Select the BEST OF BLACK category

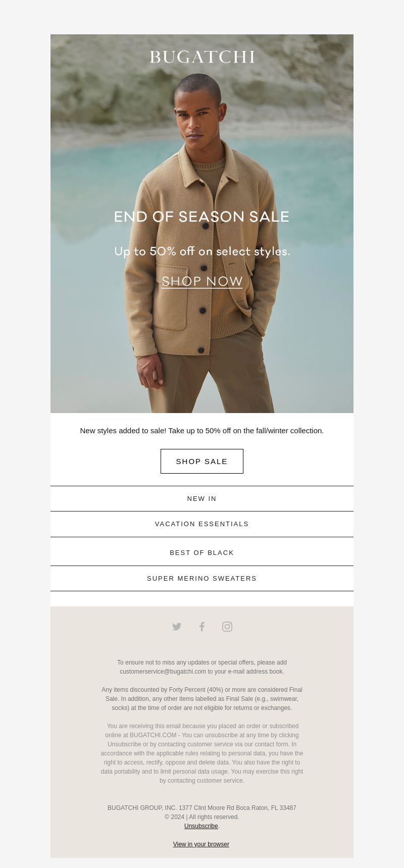point(202,552)
